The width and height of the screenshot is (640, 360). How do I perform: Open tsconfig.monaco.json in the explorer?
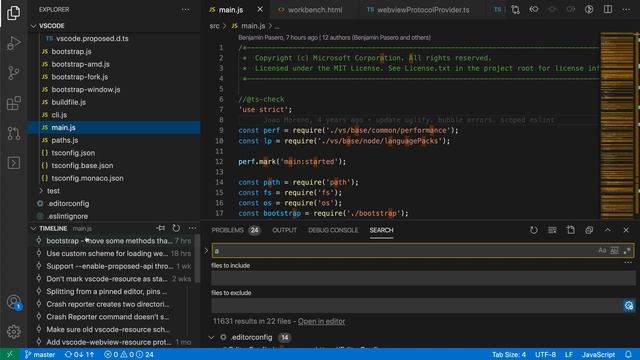click(114, 178)
